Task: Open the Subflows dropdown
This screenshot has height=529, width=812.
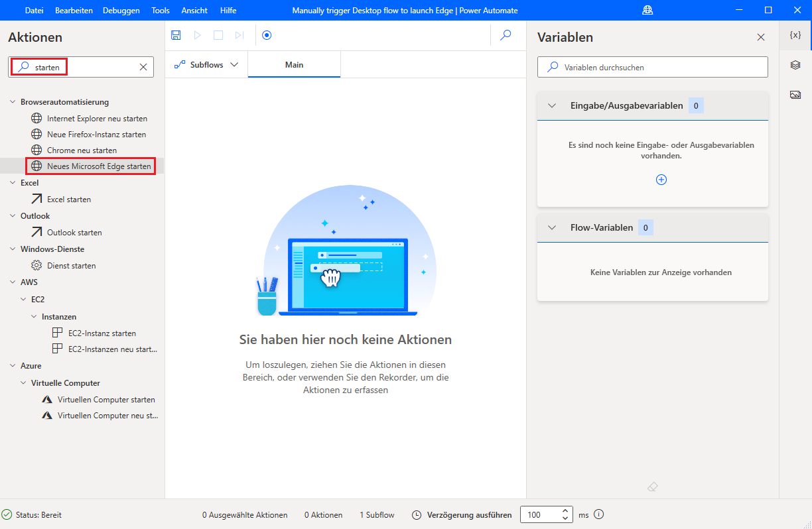Action: 206,65
